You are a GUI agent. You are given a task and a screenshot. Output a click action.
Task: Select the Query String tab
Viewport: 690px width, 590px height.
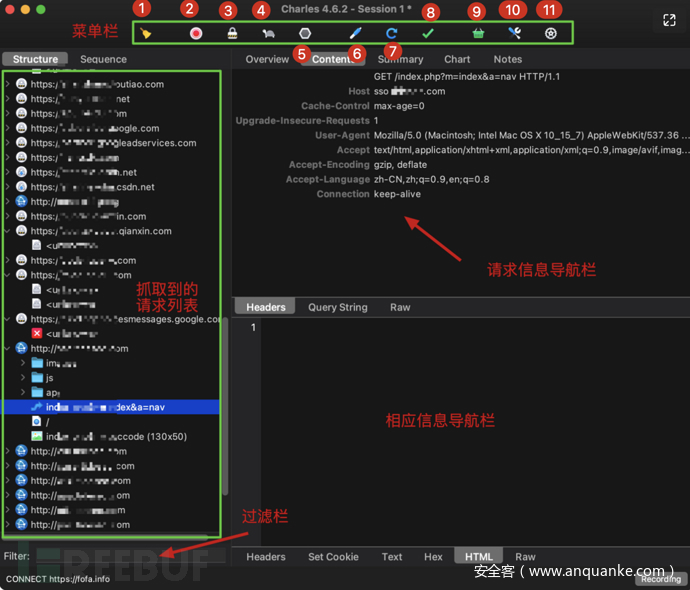point(337,307)
